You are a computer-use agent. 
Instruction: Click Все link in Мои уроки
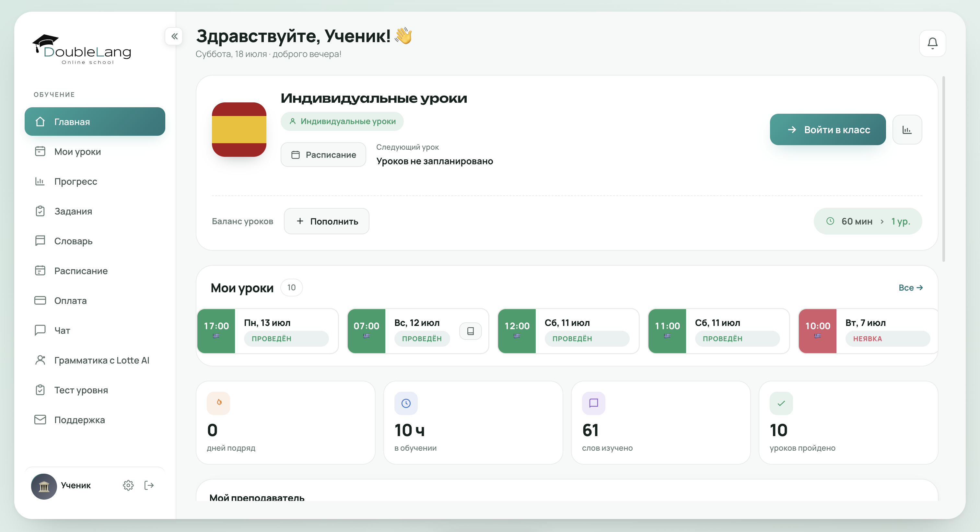[911, 287]
